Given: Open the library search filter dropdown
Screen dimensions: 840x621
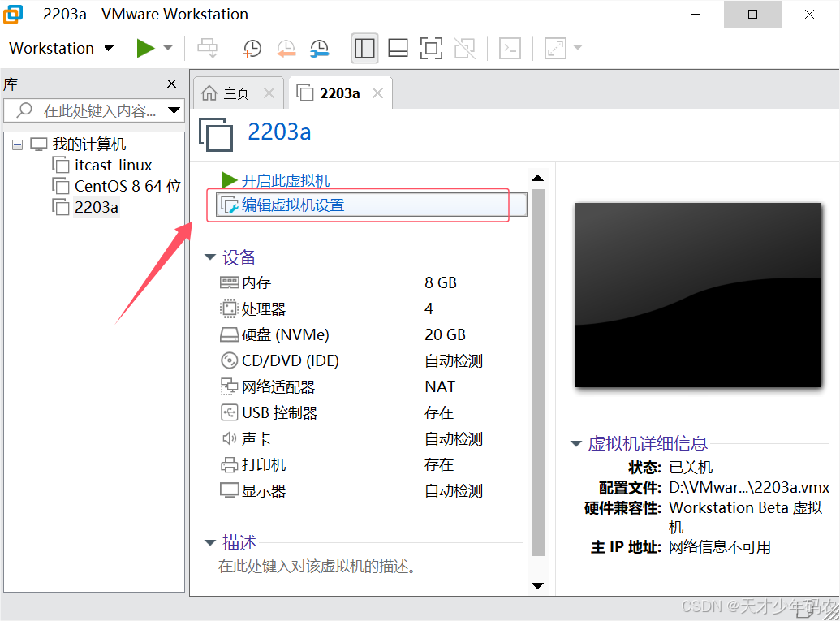Looking at the screenshot, I should 174,109.
